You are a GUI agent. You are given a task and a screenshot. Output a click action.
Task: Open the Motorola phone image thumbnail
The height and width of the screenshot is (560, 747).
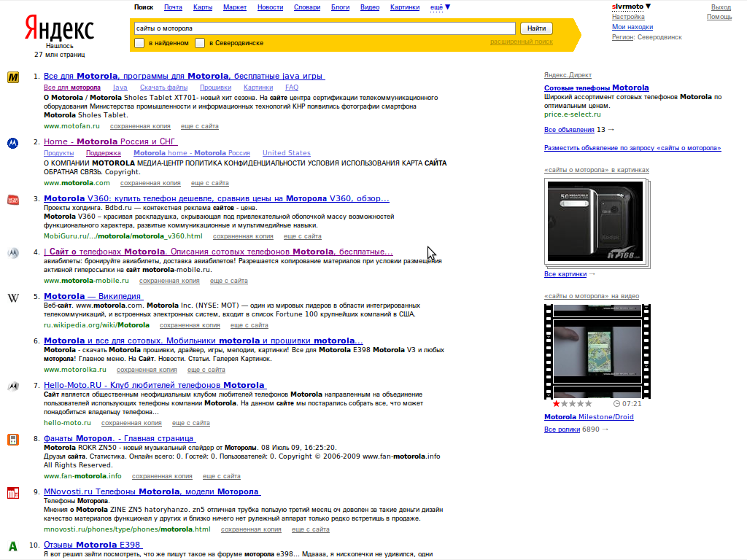point(595,222)
